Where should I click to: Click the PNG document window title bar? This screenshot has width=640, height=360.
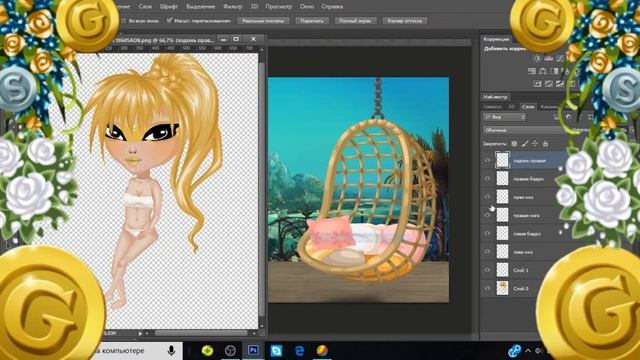163,40
